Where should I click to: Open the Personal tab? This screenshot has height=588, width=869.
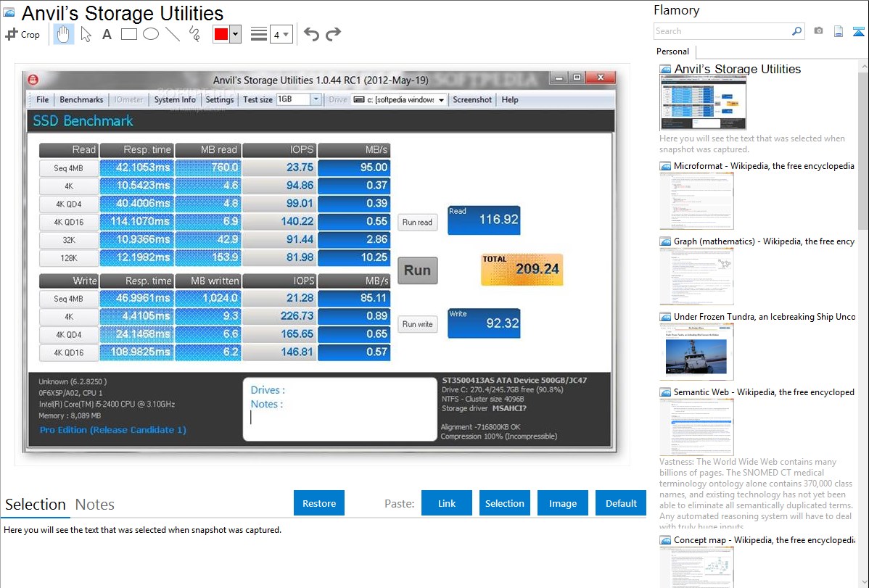click(x=672, y=51)
